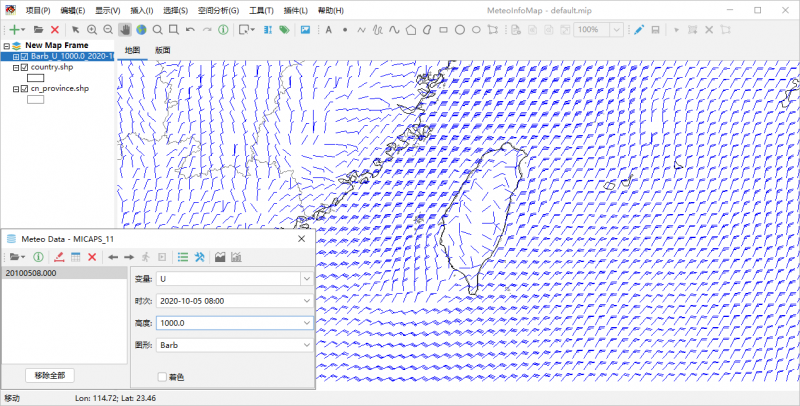Uncheck the country.shp layer visibility
The height and width of the screenshot is (406, 800).
24,68
